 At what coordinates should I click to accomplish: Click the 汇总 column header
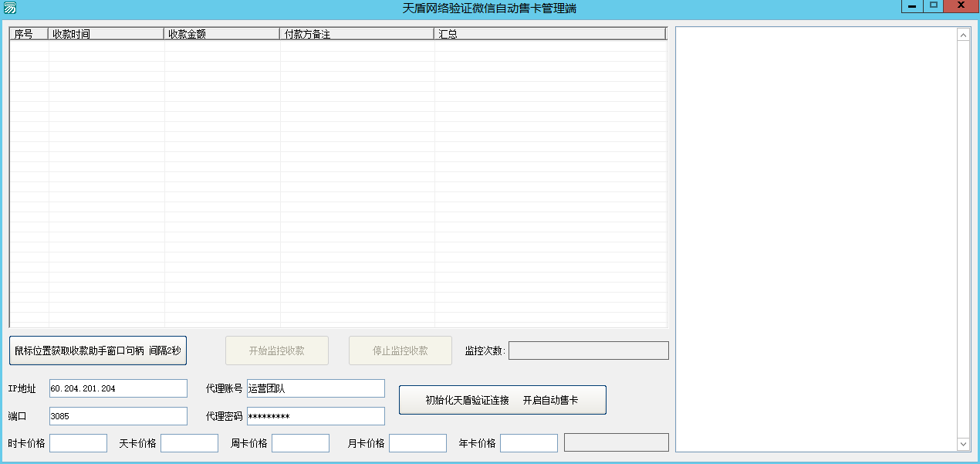(x=549, y=34)
